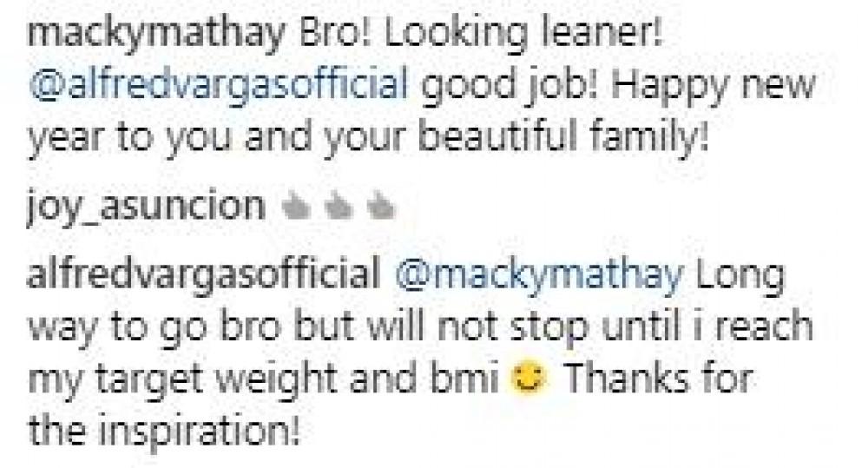Click the "the inspiration!" closing line
The height and width of the screenshot is (468, 868).
coord(164,431)
